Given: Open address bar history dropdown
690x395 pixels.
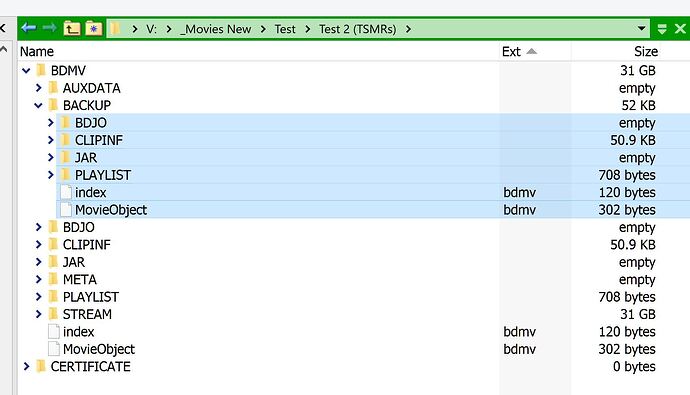Looking at the screenshot, I should (x=642, y=29).
